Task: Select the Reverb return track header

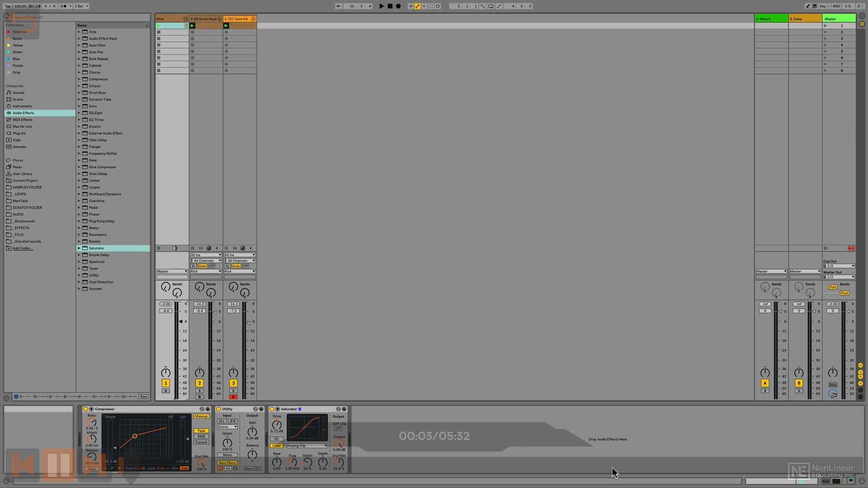Action: click(771, 19)
